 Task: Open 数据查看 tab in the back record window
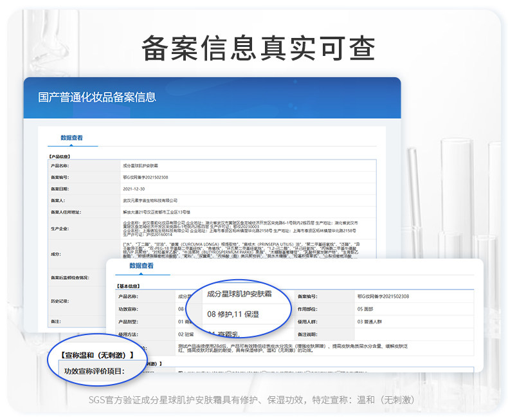(x=71, y=138)
